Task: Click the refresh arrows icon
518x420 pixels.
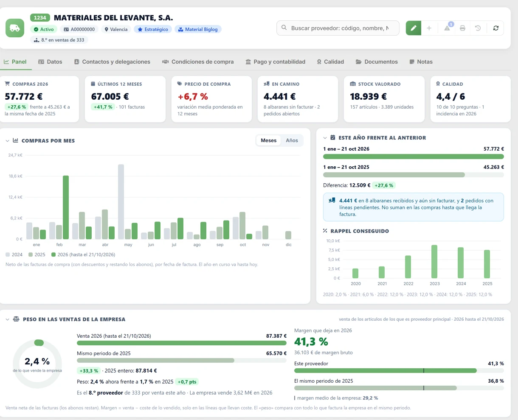Action: point(495,28)
